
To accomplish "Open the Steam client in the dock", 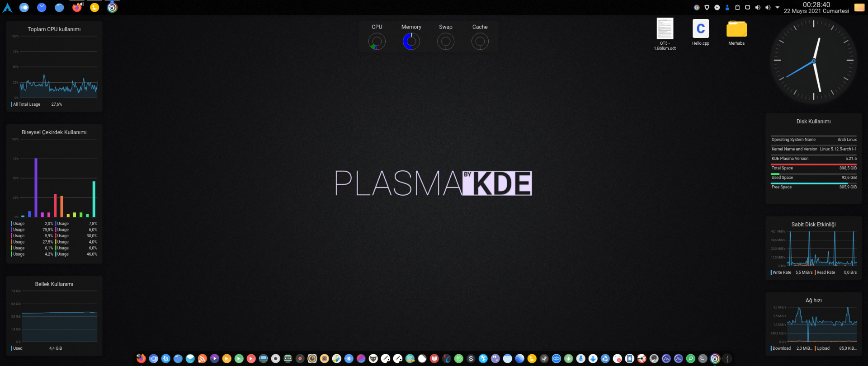I will [x=544, y=358].
